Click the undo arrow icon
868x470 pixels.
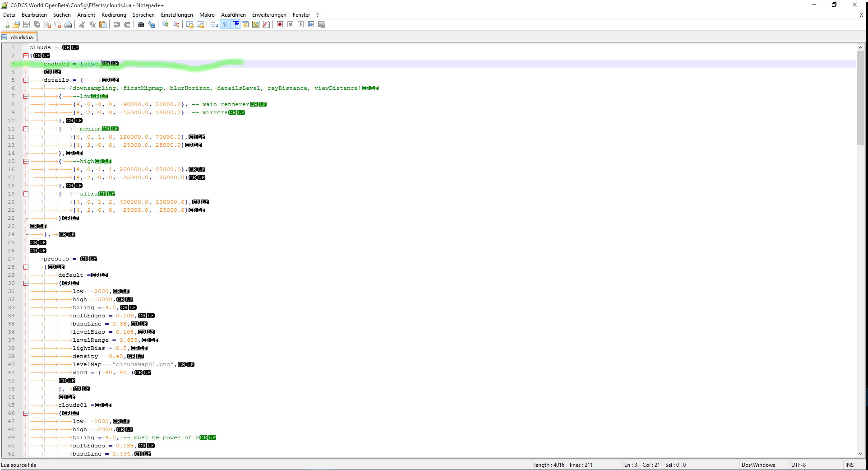point(117,24)
